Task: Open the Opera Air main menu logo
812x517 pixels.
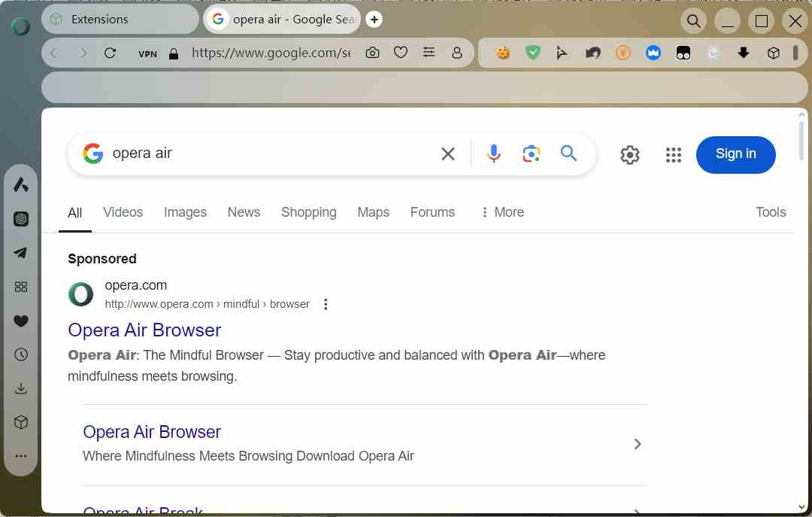Action: pyautogui.click(x=21, y=26)
